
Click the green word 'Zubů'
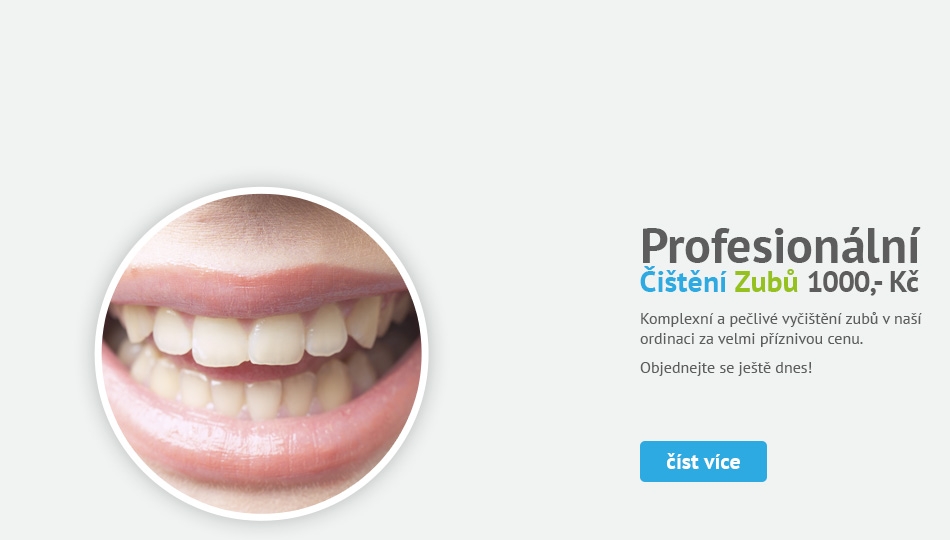click(766, 282)
